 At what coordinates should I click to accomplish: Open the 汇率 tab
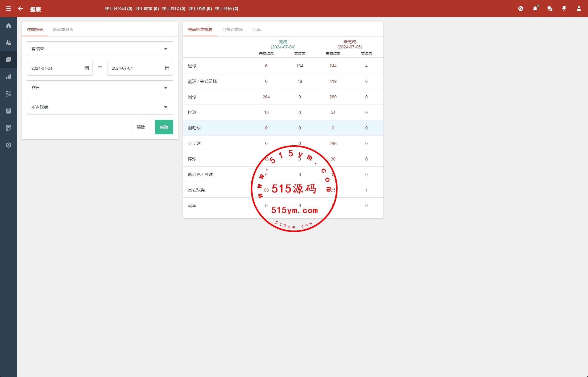(257, 30)
